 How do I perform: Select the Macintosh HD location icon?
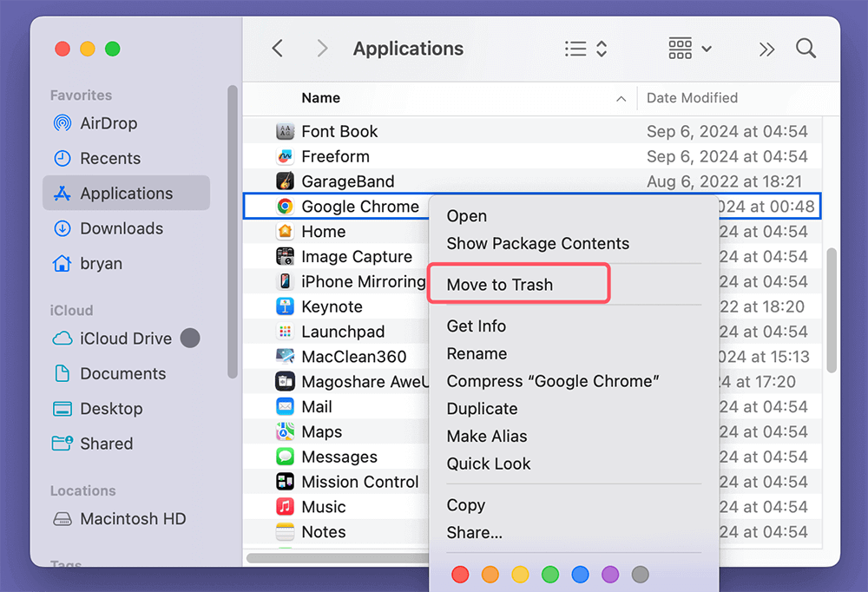(62, 518)
